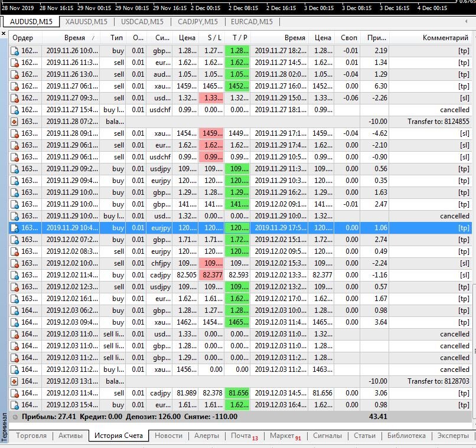
Task: Click the take profit cell 82.593
Action: (x=239, y=275)
